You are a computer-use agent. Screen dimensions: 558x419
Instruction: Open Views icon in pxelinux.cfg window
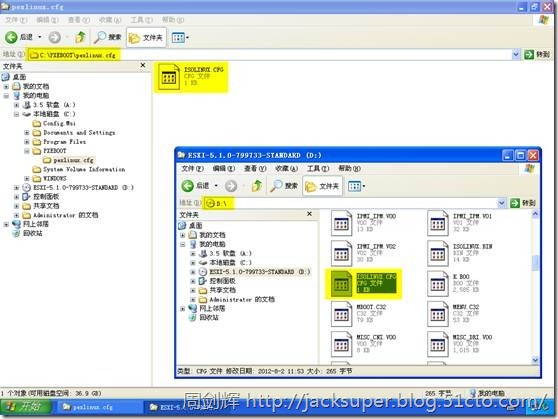click(x=178, y=37)
